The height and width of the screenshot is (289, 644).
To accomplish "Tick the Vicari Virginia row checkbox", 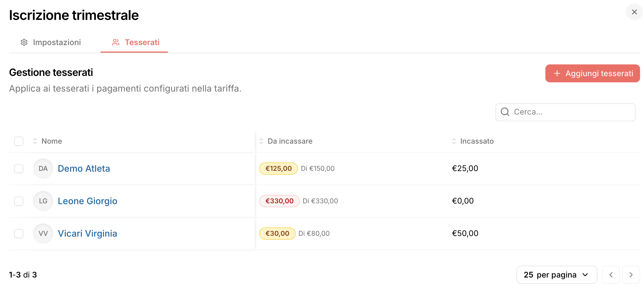I will click(19, 234).
